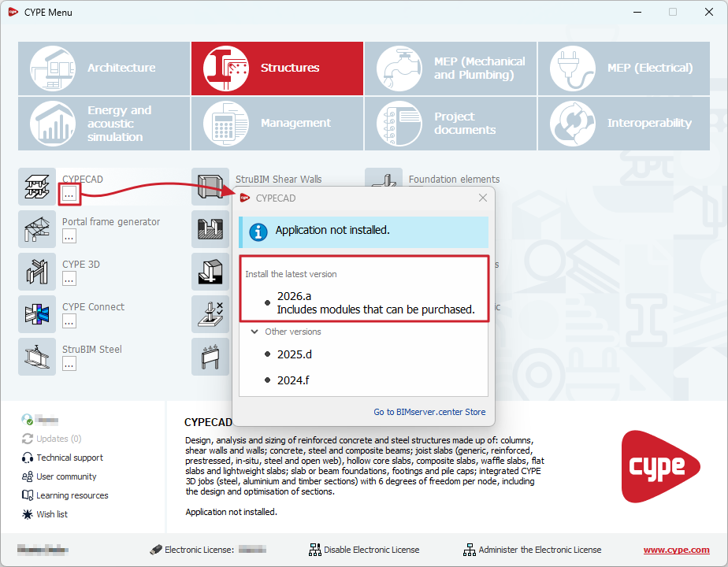Follow the Go to BIMserver.center Store link
Screen dimensions: 728x567
click(x=429, y=412)
